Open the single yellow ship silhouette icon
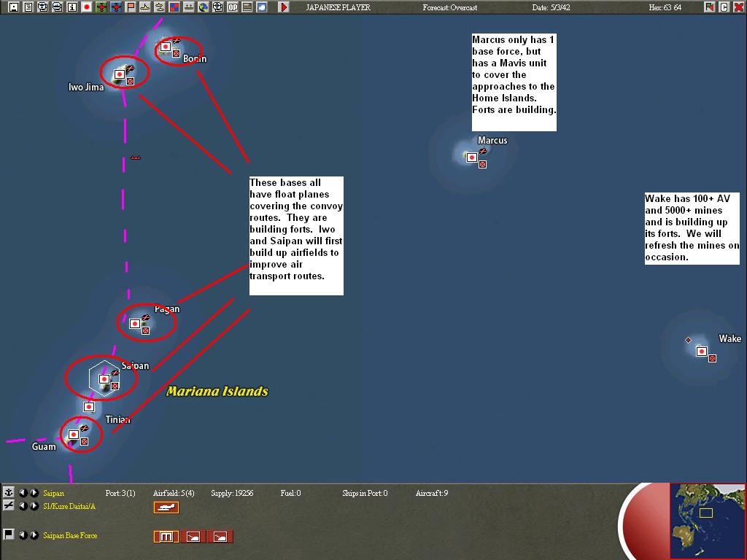 coord(145,7)
